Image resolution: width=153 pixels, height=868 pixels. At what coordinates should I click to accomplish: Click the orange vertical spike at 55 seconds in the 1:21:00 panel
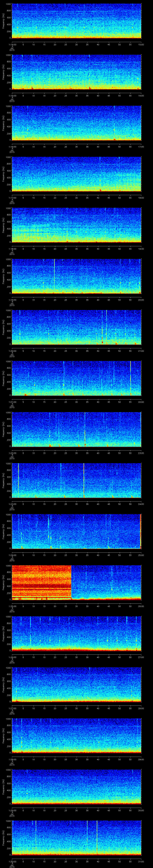tap(130, 377)
